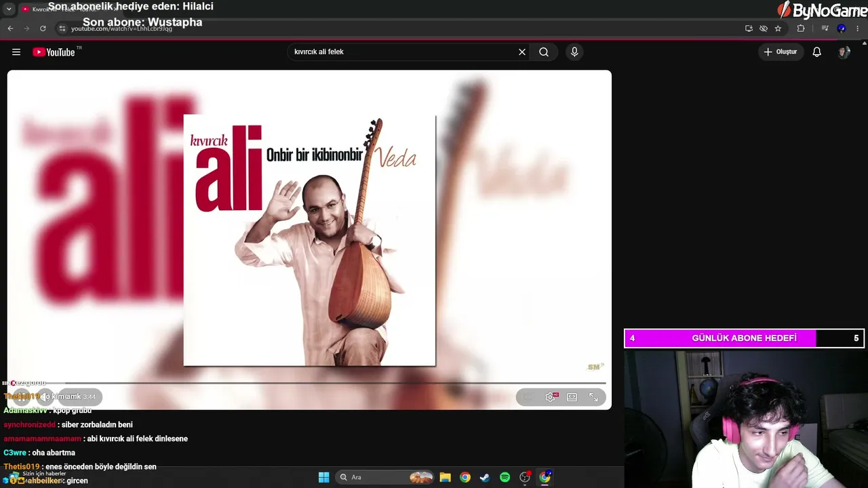Screen dimensions: 868x488
Task: Switch to OBS Studio in the taskbar
Action: click(x=524, y=477)
